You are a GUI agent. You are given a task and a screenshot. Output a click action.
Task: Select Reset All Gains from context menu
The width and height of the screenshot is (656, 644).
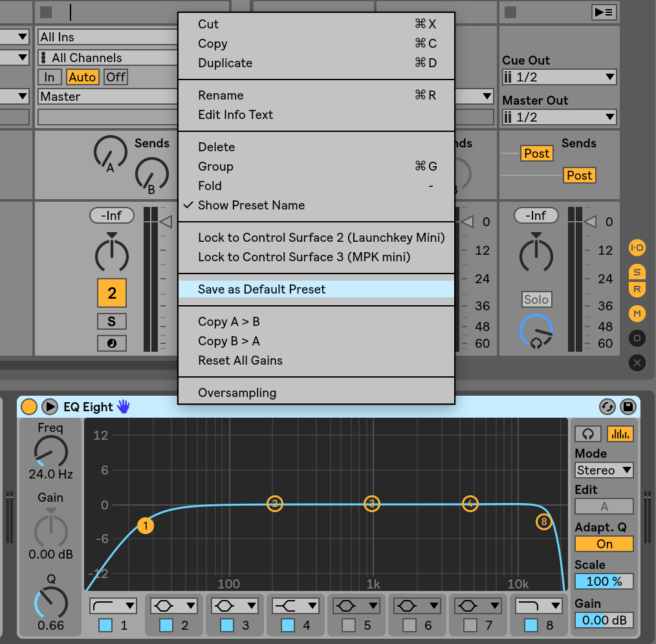240,360
